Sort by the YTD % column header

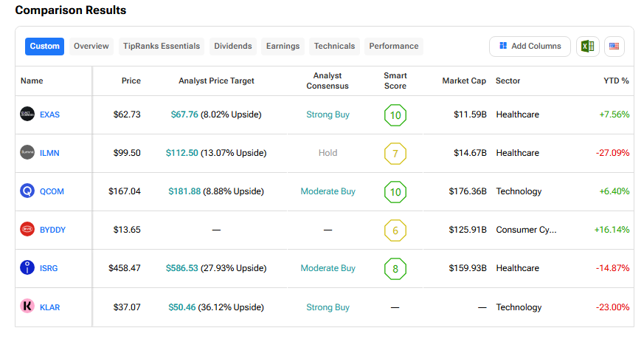pyautogui.click(x=615, y=81)
